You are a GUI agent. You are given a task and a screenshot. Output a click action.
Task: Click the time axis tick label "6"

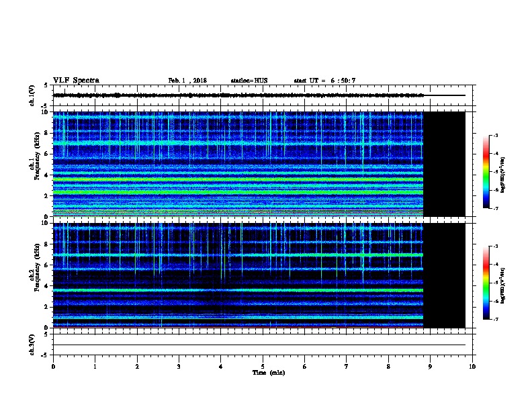pyautogui.click(x=305, y=366)
